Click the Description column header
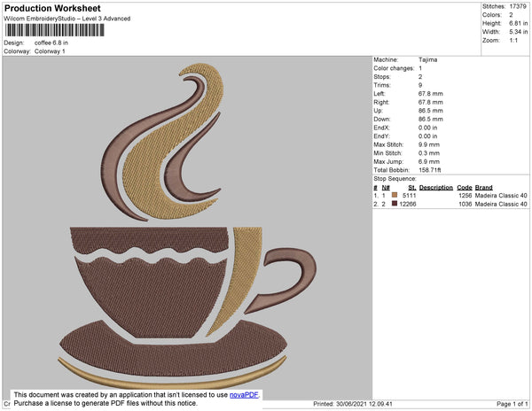Viewport: 532px width, 411px height. [x=436, y=188]
